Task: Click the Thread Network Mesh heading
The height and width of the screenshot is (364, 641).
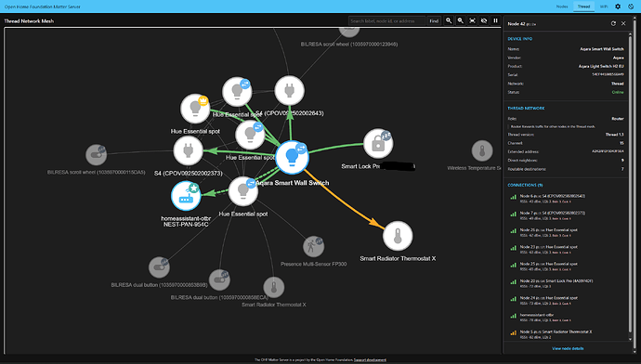Action: click(29, 20)
